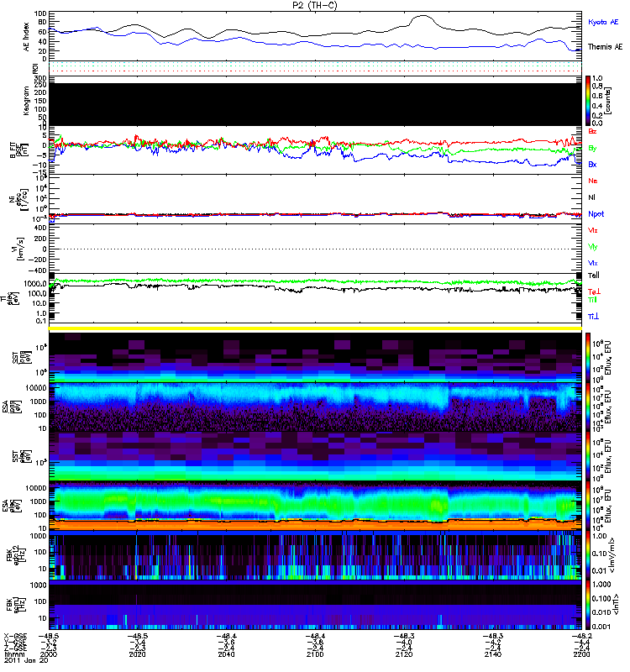Click the green Viy velocity legend label

click(x=593, y=247)
